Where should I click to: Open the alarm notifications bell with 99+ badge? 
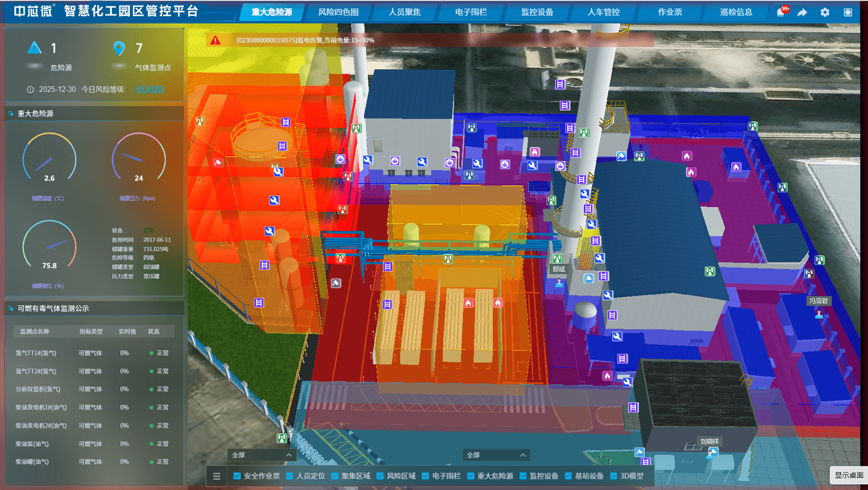[781, 12]
